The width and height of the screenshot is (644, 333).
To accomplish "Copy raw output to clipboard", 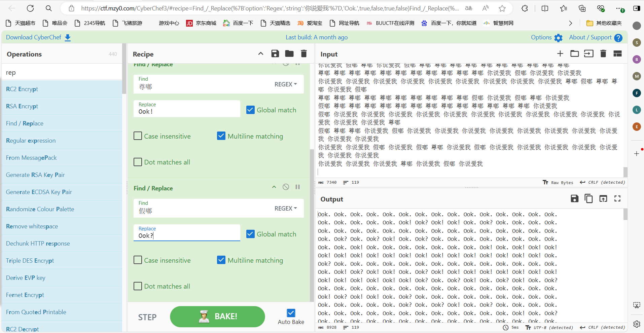I will 588,198.
